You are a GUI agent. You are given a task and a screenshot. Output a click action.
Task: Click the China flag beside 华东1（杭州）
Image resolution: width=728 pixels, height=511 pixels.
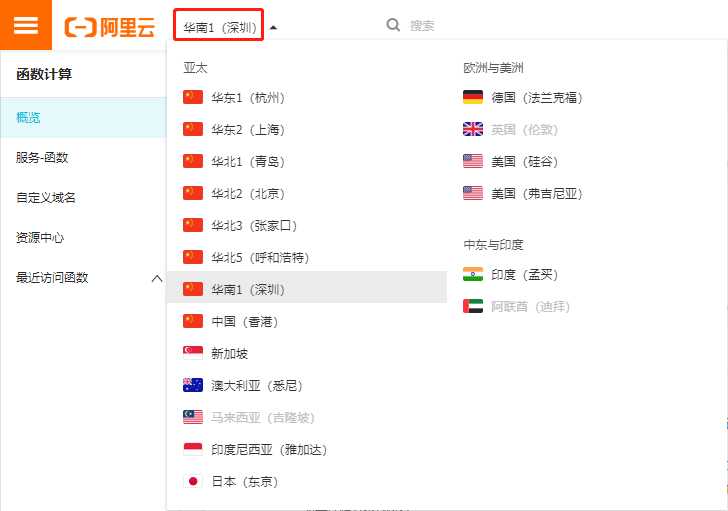point(193,97)
